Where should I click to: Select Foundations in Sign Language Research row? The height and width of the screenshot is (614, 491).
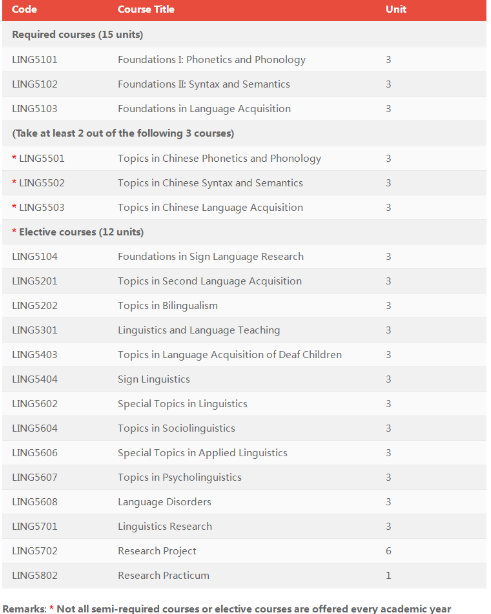244,257
